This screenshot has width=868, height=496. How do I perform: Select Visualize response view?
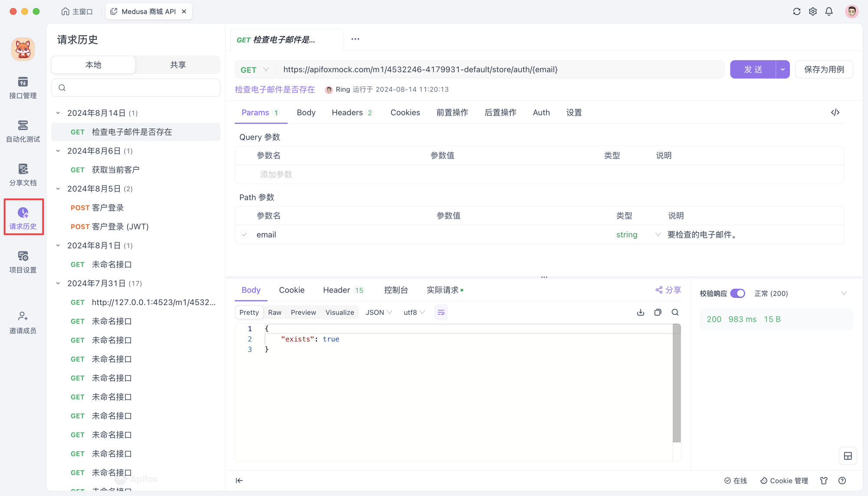coord(340,313)
